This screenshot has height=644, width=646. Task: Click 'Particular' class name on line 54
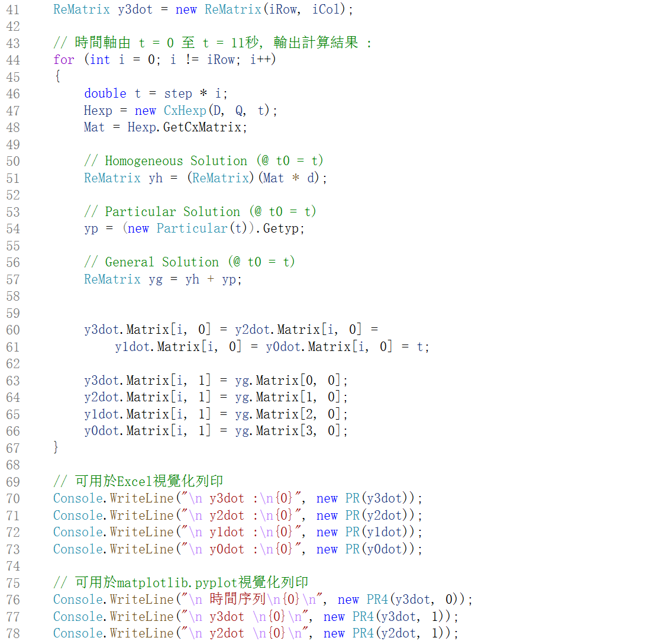pyautogui.click(x=192, y=228)
